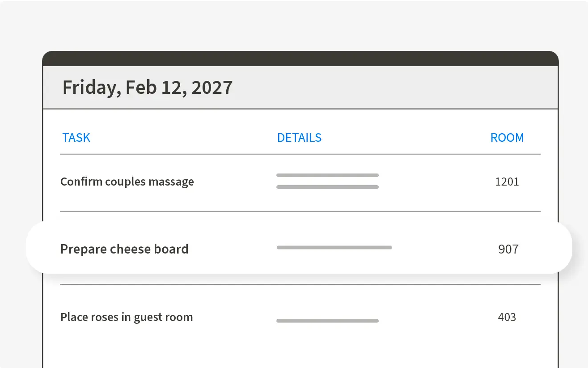Click lower details line for couples massage

click(x=327, y=187)
